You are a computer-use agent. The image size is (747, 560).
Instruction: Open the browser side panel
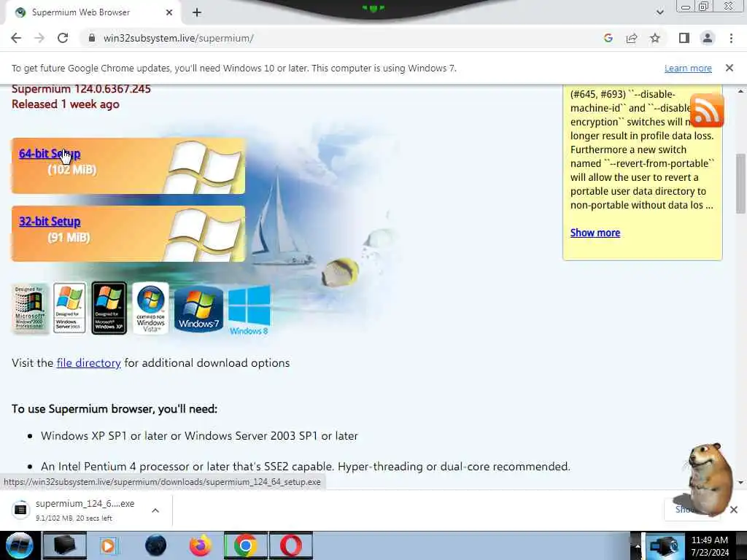684,38
